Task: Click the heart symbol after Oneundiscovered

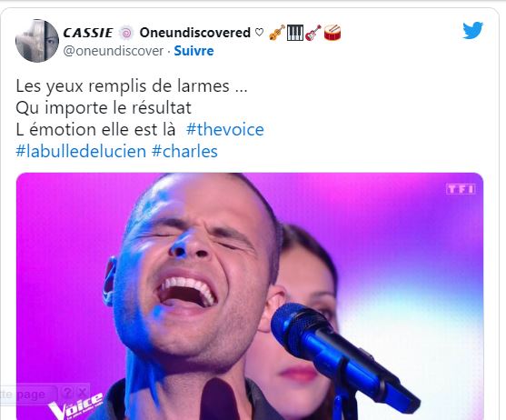Action: point(259,33)
